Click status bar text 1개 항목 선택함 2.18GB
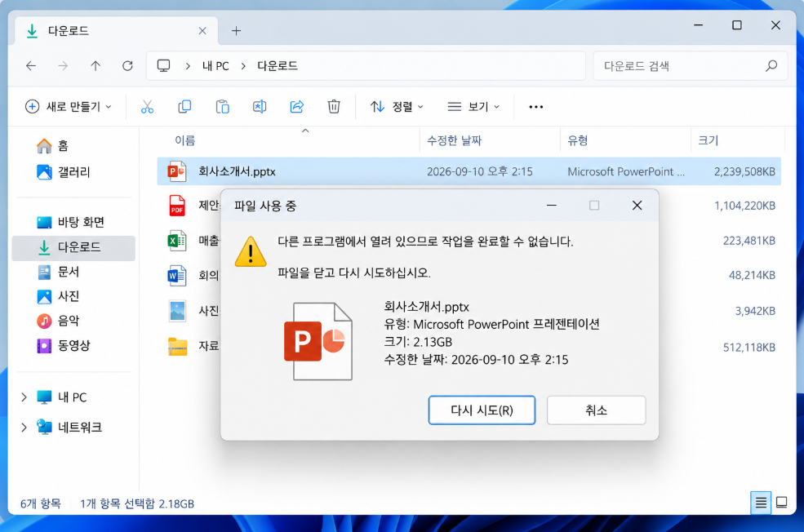Screen dimensions: 804x532 tap(137, 503)
